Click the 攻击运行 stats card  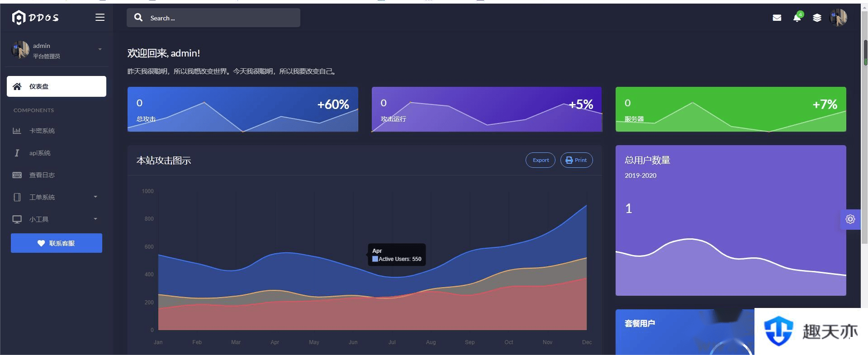coord(487,109)
